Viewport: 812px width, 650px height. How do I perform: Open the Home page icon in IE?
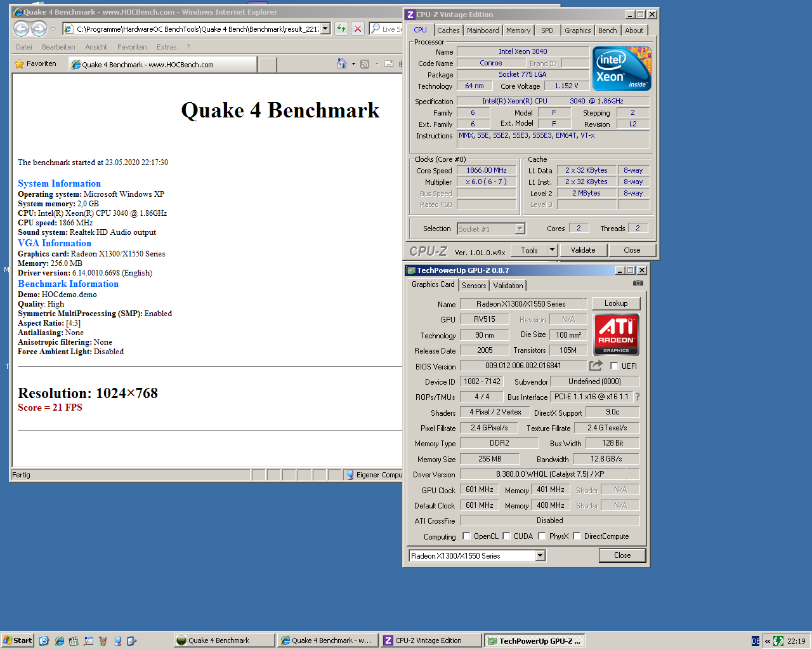[342, 63]
